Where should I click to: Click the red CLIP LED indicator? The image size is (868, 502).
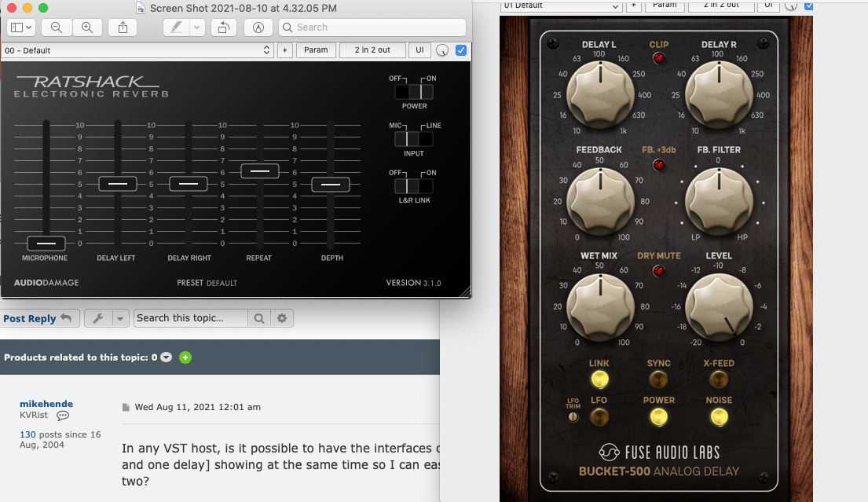click(x=659, y=58)
